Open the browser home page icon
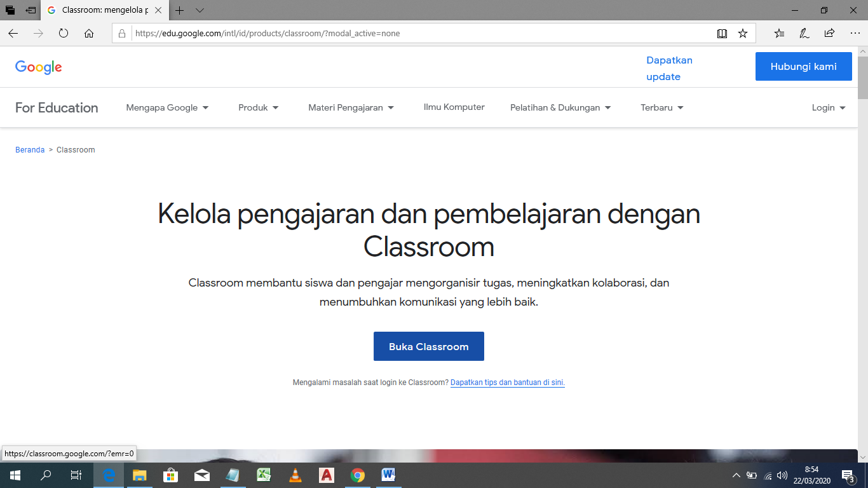 [89, 34]
